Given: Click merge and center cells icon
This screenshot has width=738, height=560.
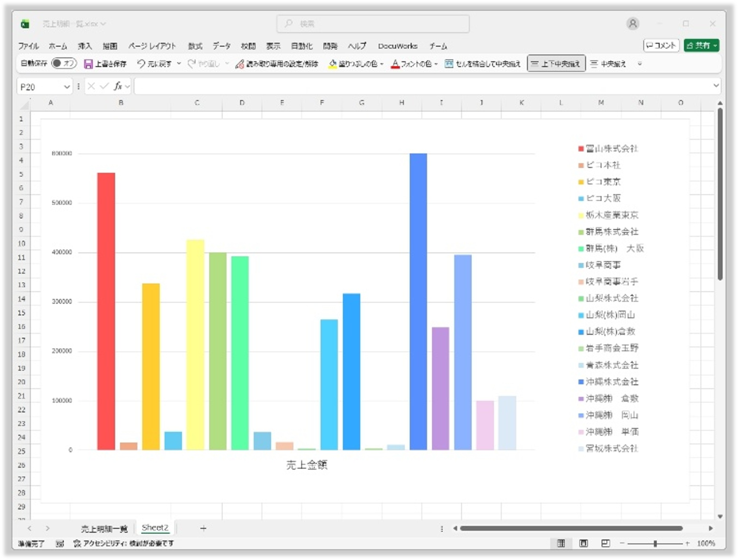Looking at the screenshot, I should tap(449, 64).
